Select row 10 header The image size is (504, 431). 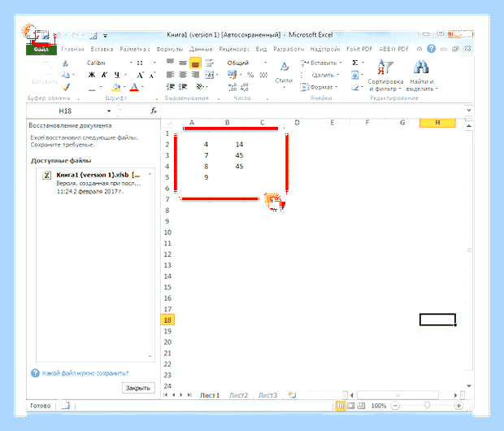tap(167, 233)
